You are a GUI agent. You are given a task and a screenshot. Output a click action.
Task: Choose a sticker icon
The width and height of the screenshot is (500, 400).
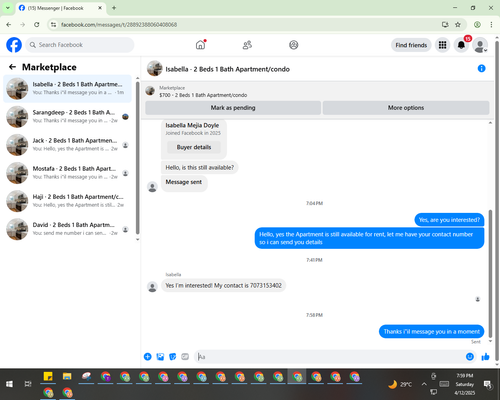click(172, 357)
